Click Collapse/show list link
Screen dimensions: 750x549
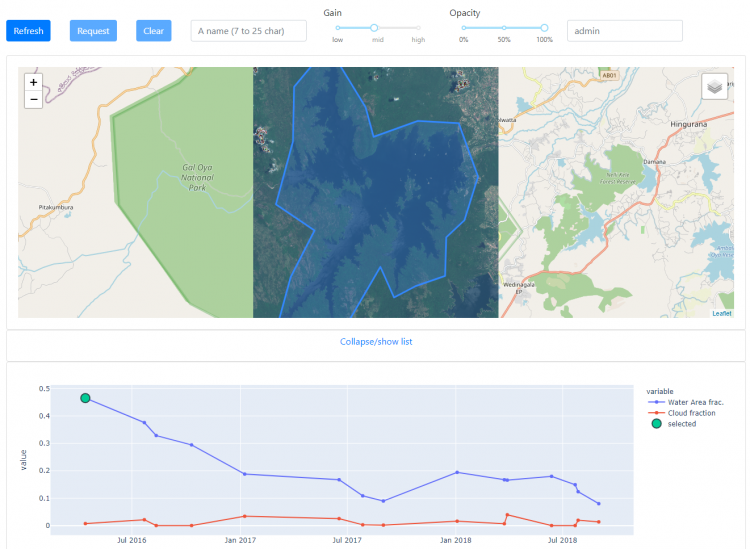pyautogui.click(x=376, y=341)
